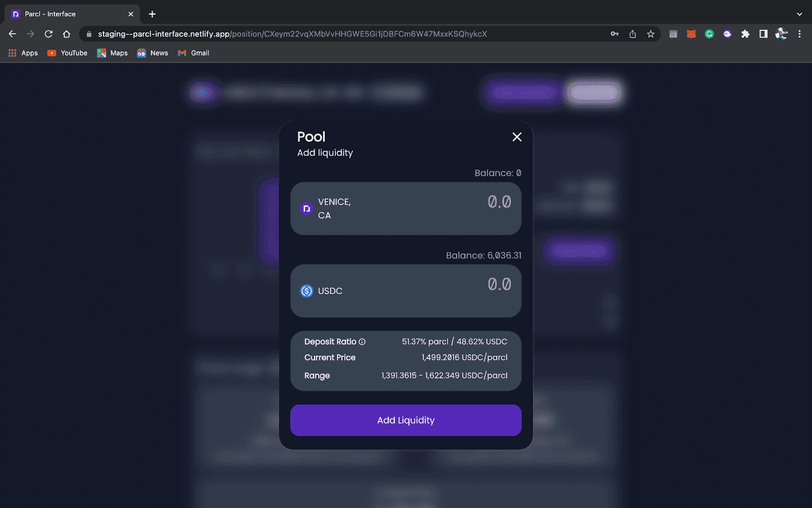Close the Parcl - Interface tab
The width and height of the screenshot is (812, 508).
[x=131, y=14]
